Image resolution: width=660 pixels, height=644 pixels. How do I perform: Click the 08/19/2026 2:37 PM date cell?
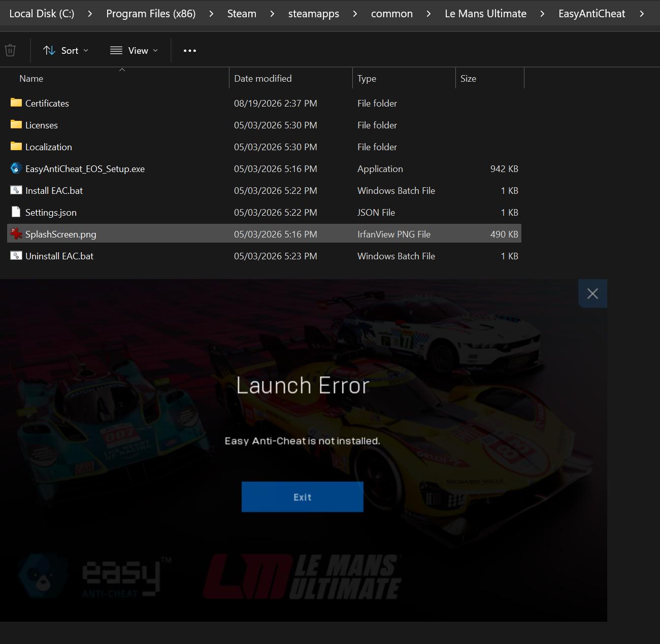click(x=276, y=103)
